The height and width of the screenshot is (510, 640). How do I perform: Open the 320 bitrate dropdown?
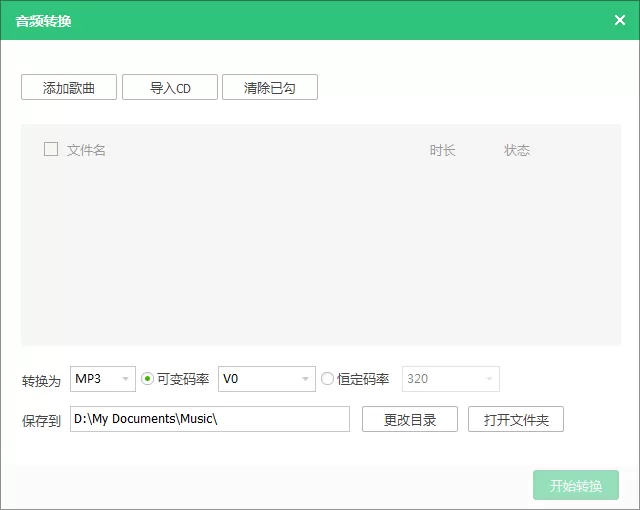click(x=451, y=379)
